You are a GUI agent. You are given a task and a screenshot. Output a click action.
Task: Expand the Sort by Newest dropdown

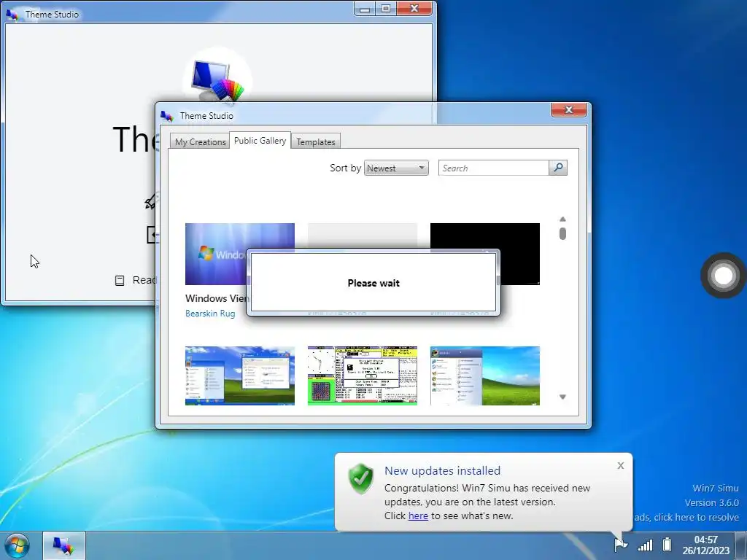click(x=396, y=168)
